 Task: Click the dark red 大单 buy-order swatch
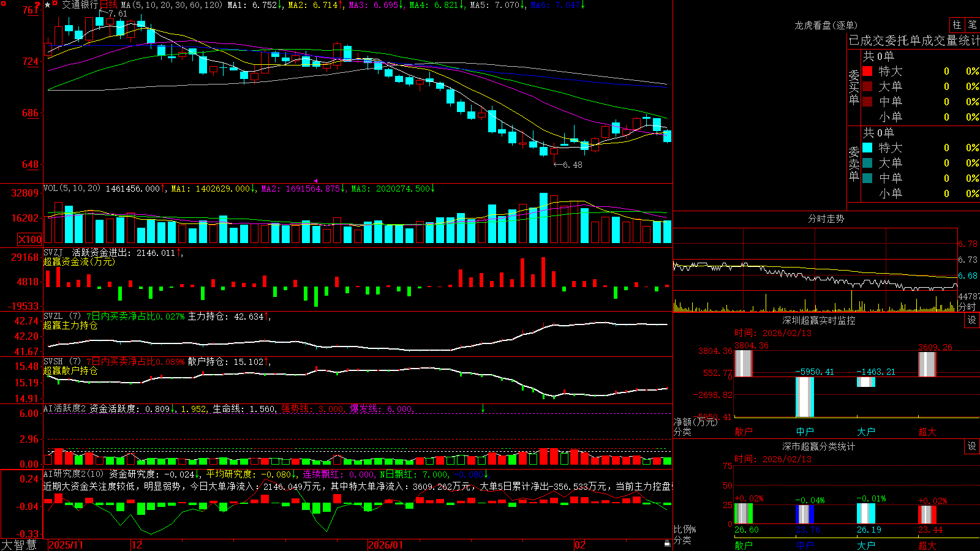pyautogui.click(x=867, y=86)
